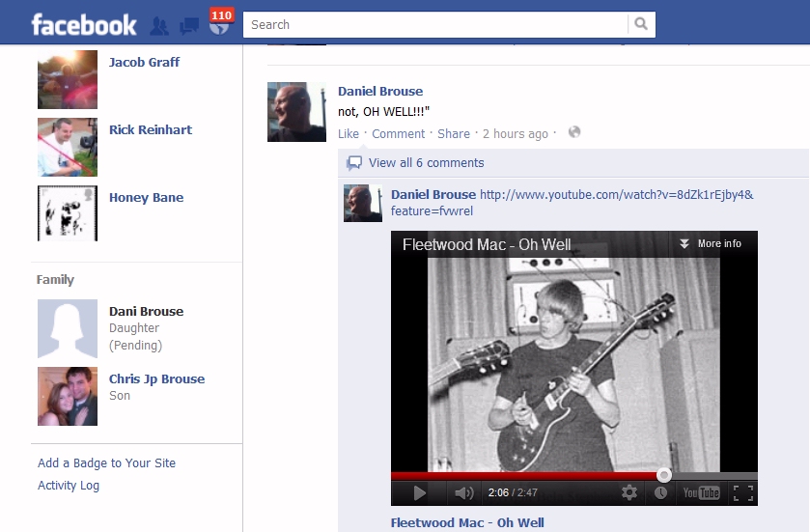This screenshot has width=810, height=532.
Task: Open notifications globe showing 110
Action: (219, 26)
